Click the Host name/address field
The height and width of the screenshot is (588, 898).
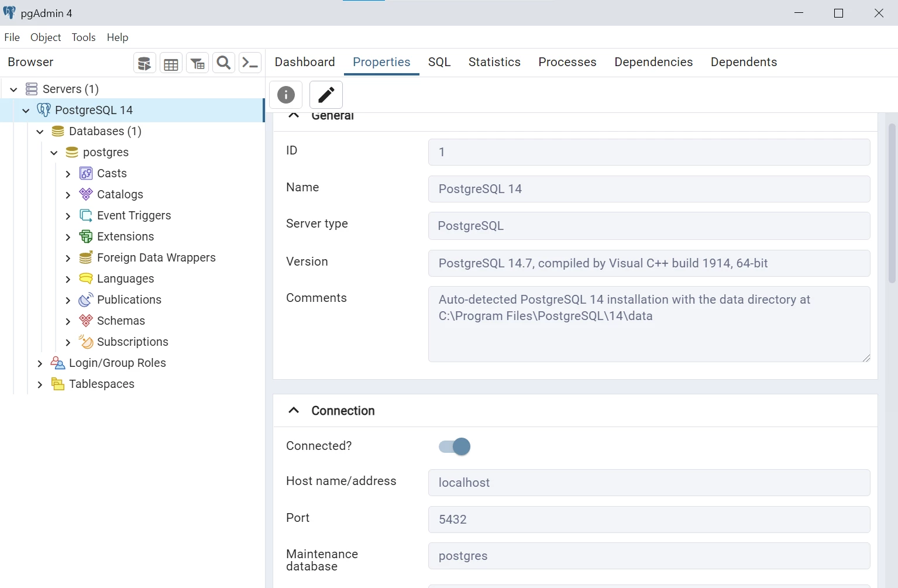coord(649,483)
